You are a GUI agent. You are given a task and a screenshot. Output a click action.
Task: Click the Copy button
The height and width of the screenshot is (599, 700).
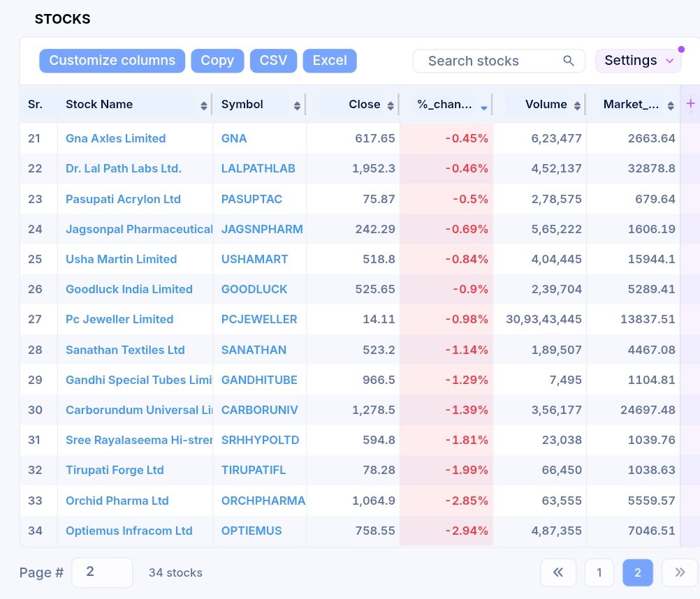click(x=217, y=61)
